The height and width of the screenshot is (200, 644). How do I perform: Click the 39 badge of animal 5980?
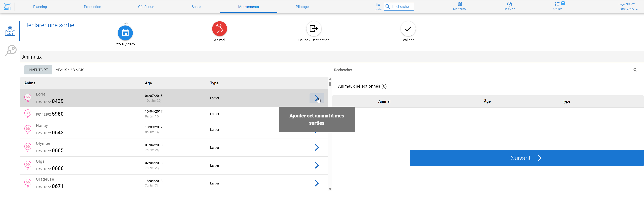click(x=28, y=113)
